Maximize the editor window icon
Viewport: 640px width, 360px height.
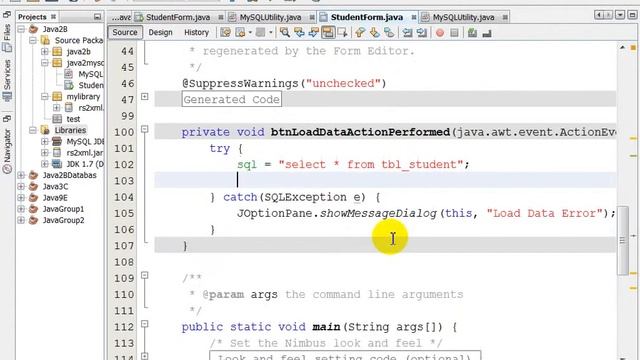(632, 15)
